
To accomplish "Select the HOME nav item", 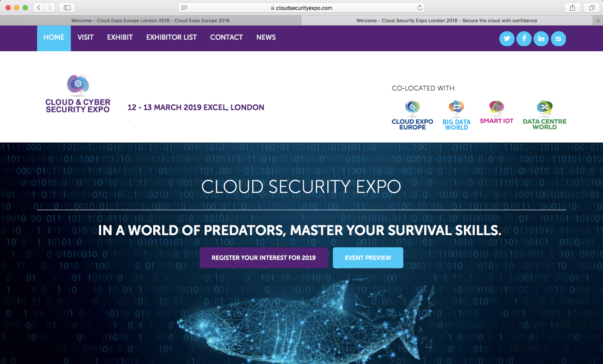I will click(54, 38).
